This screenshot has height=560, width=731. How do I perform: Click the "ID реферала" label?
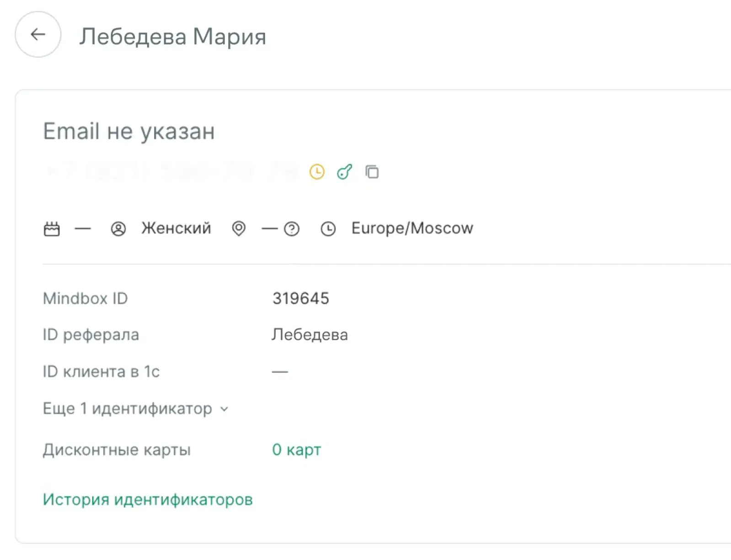point(91,335)
